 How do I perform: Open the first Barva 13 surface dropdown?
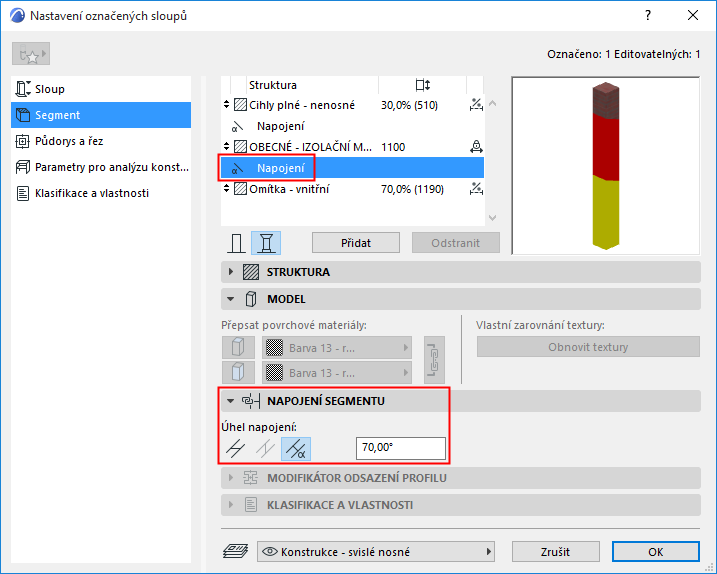tap(337, 348)
